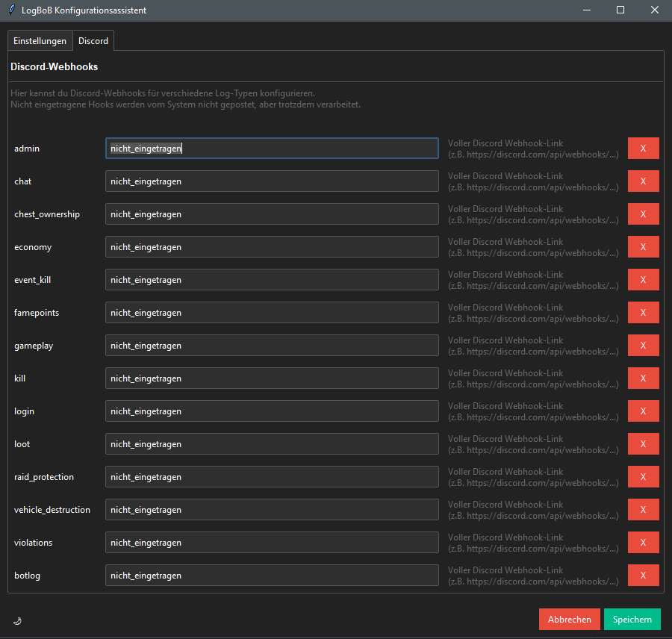The image size is (672, 639).
Task: Click the vehicle_destruction label
Action: (52, 510)
